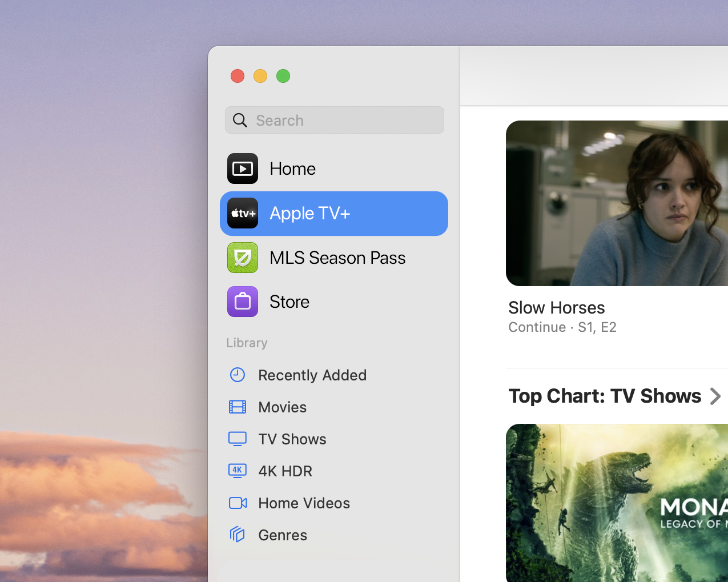The width and height of the screenshot is (728, 582).
Task: Open the Top Chart: TV Shows heading
Action: (605, 396)
